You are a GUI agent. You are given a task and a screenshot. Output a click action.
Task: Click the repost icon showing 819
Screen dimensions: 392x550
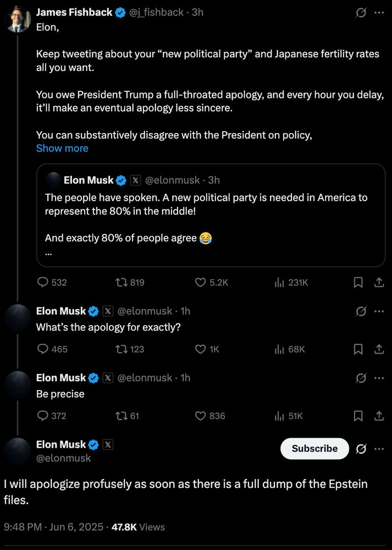tap(118, 282)
